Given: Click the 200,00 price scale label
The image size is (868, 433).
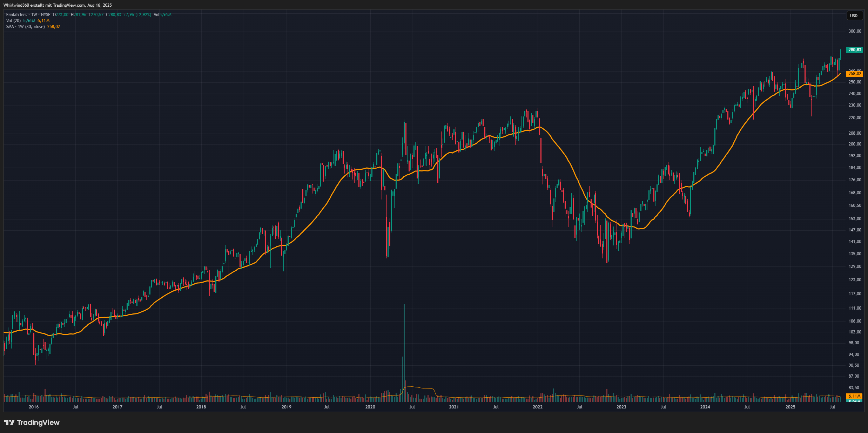Looking at the screenshot, I should (855, 144).
